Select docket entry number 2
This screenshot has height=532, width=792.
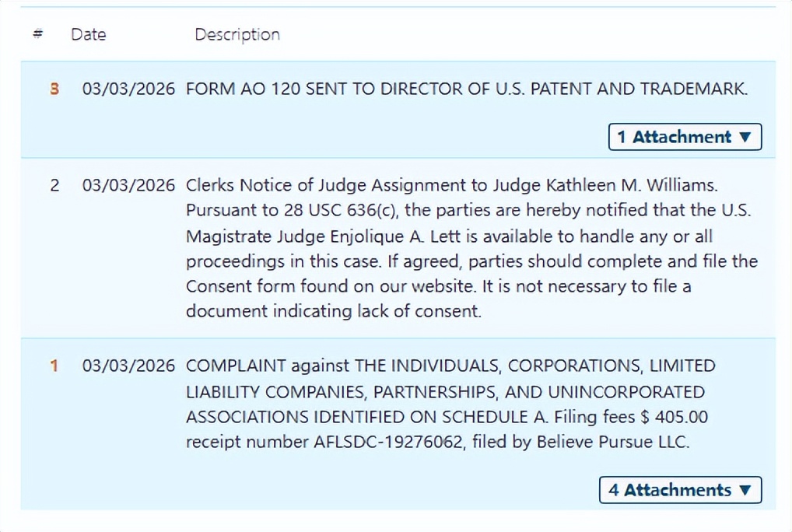(x=54, y=185)
